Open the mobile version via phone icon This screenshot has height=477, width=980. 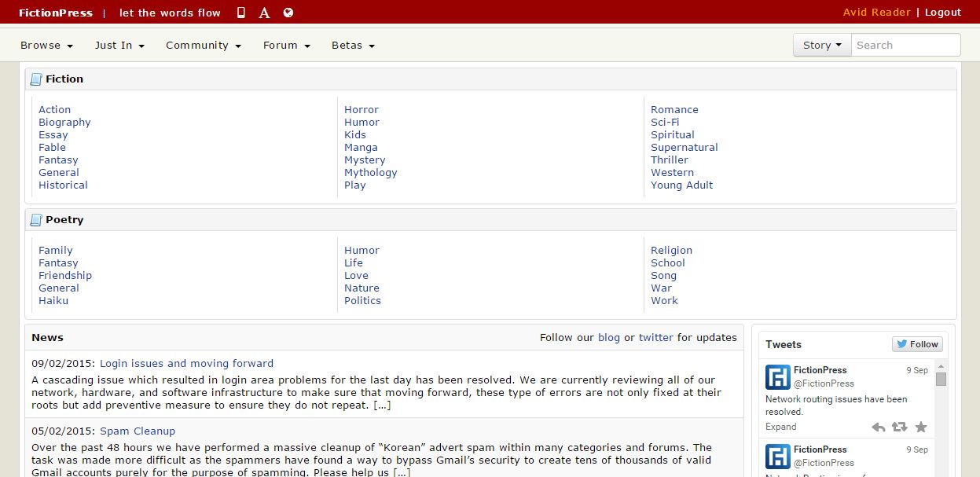tap(240, 12)
